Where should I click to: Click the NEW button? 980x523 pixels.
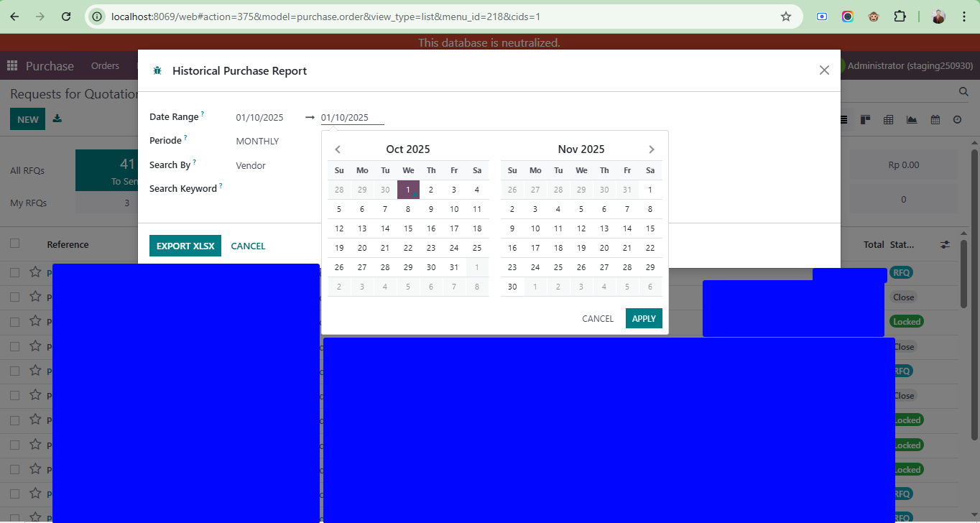(28, 119)
